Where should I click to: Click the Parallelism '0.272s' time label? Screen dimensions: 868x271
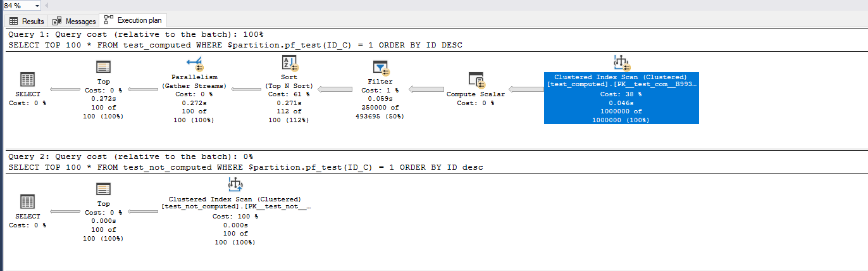pyautogui.click(x=195, y=103)
